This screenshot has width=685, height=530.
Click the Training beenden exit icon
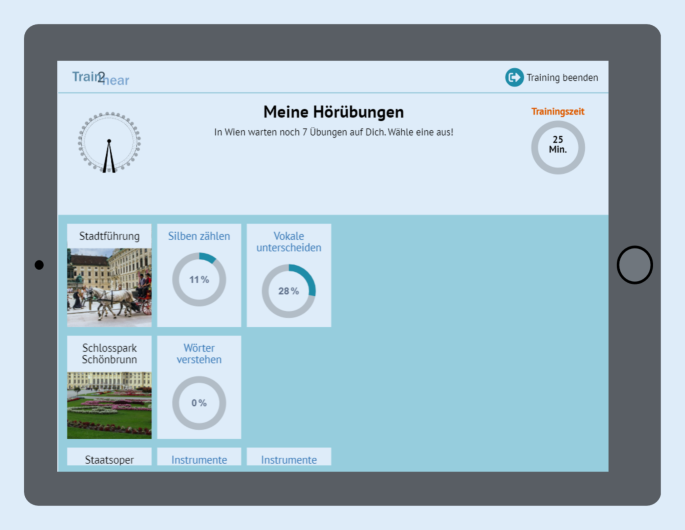click(514, 77)
